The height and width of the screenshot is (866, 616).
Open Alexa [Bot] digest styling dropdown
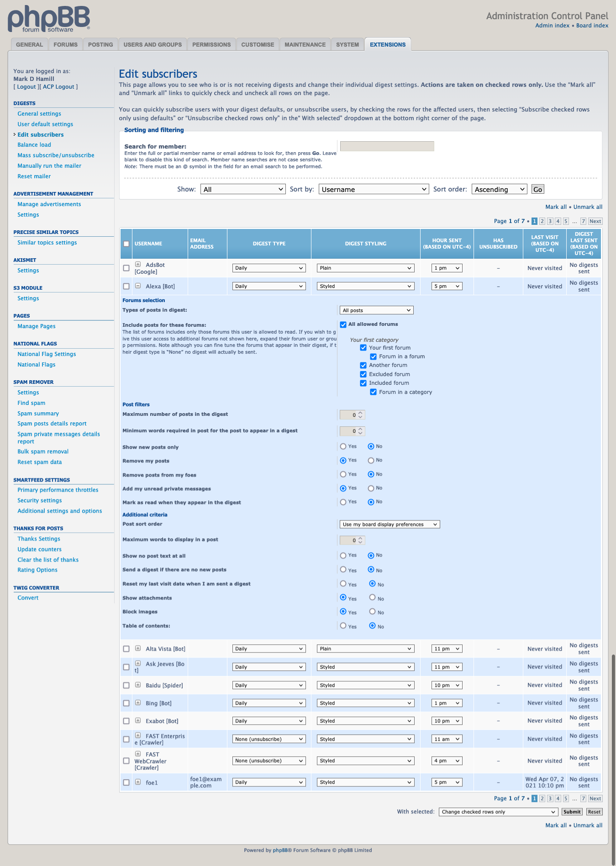pyautogui.click(x=366, y=286)
